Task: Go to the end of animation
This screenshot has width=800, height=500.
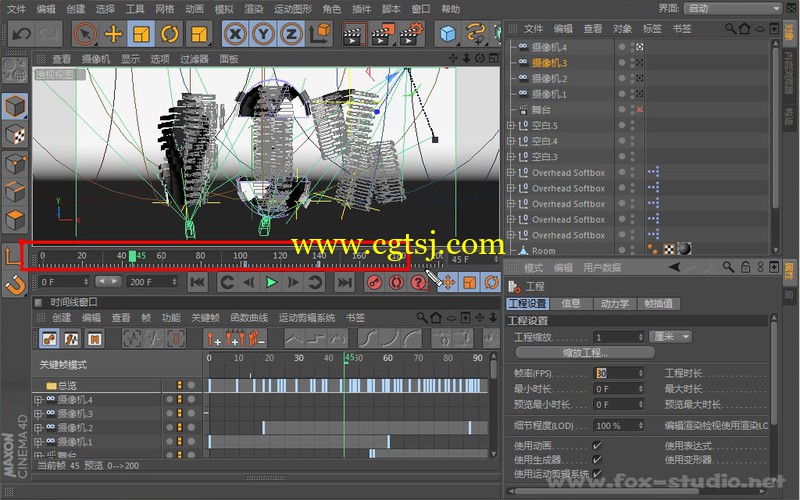Action: [x=345, y=282]
